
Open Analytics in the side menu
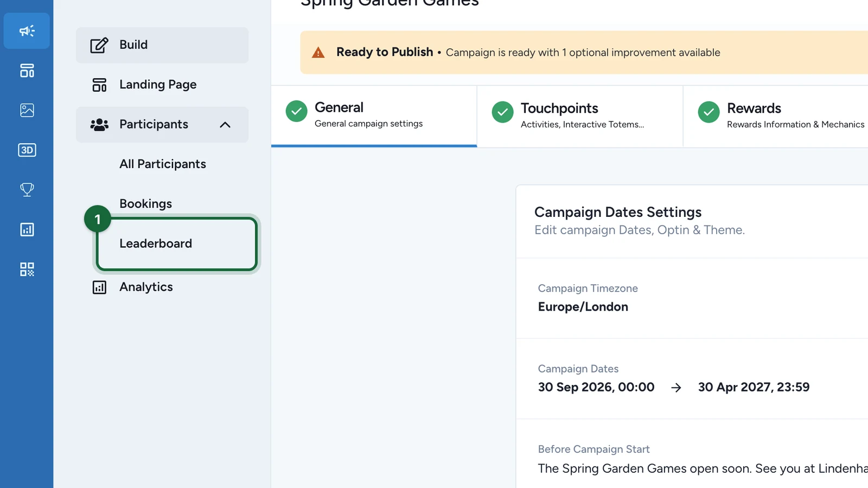pyautogui.click(x=162, y=287)
